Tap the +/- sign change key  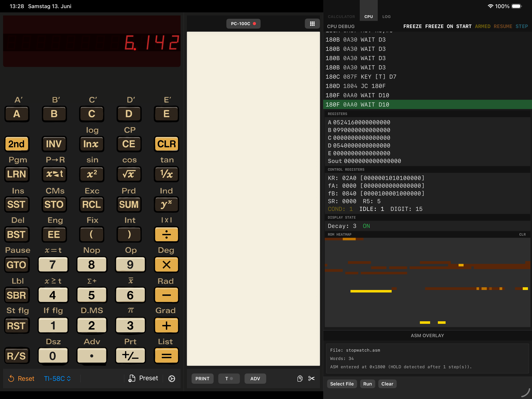tap(130, 356)
